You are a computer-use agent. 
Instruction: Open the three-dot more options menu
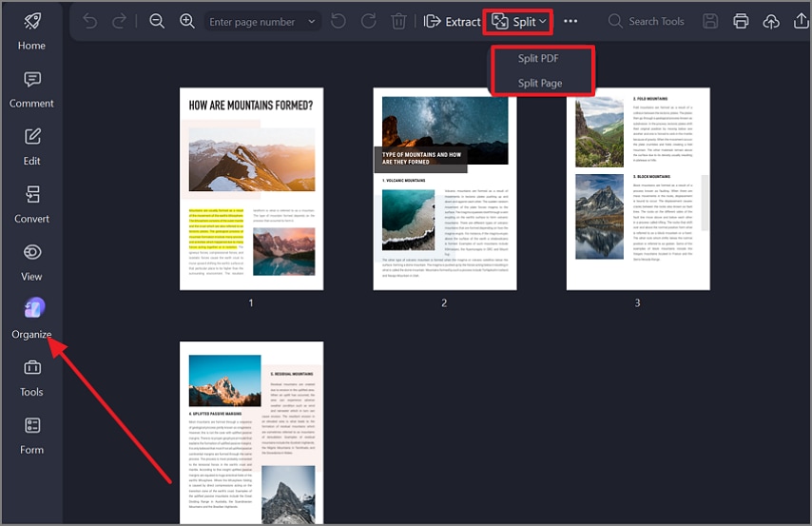point(570,21)
